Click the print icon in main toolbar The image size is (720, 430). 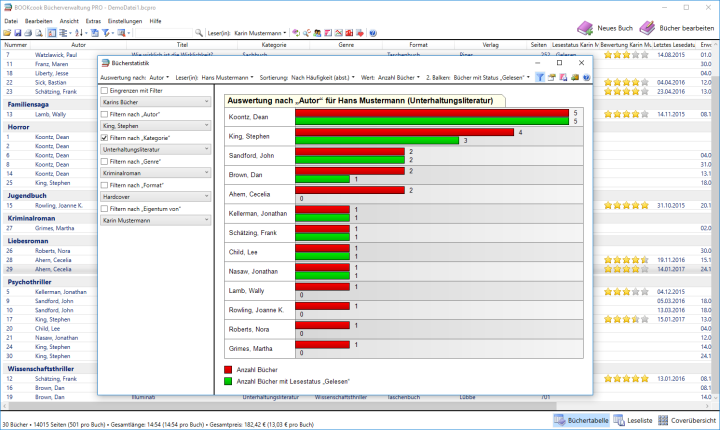pyautogui.click(x=27, y=33)
